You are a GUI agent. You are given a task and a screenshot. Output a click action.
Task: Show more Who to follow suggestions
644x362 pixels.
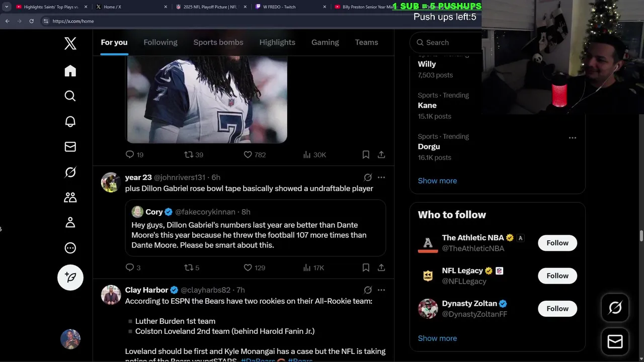[437, 338]
